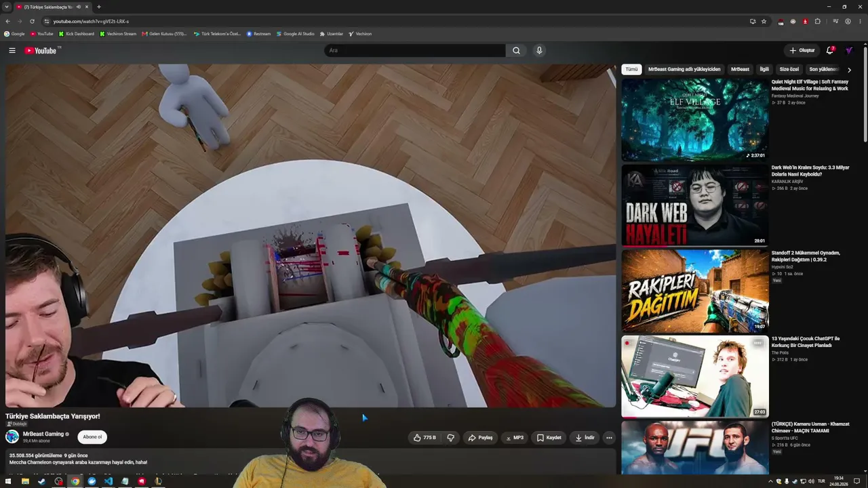This screenshot has height=488, width=868.
Task: Go back in browser history
Action: (7, 21)
